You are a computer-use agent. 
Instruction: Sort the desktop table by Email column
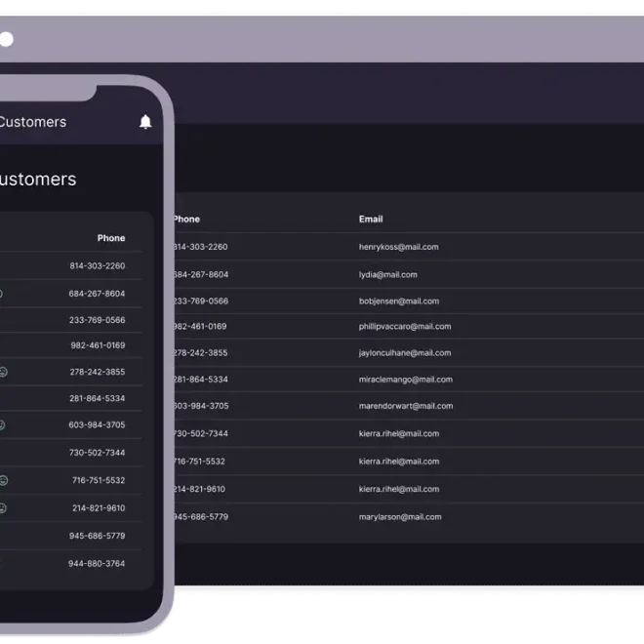coord(371,220)
